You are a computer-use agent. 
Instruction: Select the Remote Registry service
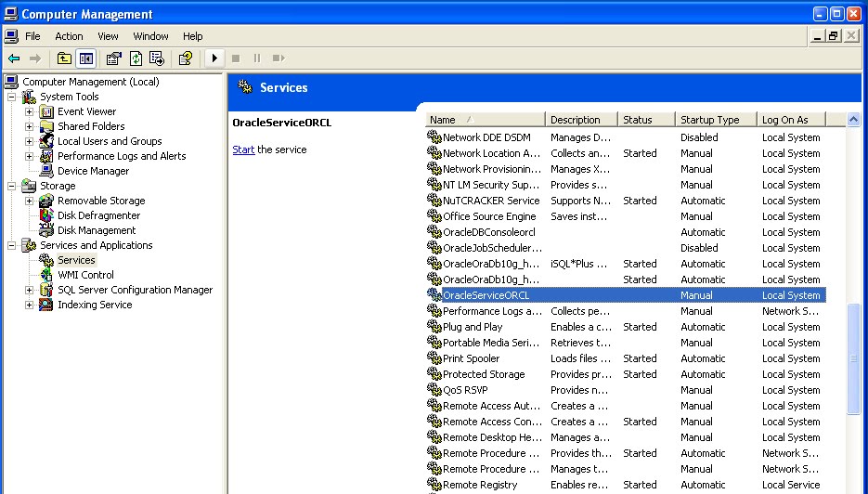pos(626,485)
